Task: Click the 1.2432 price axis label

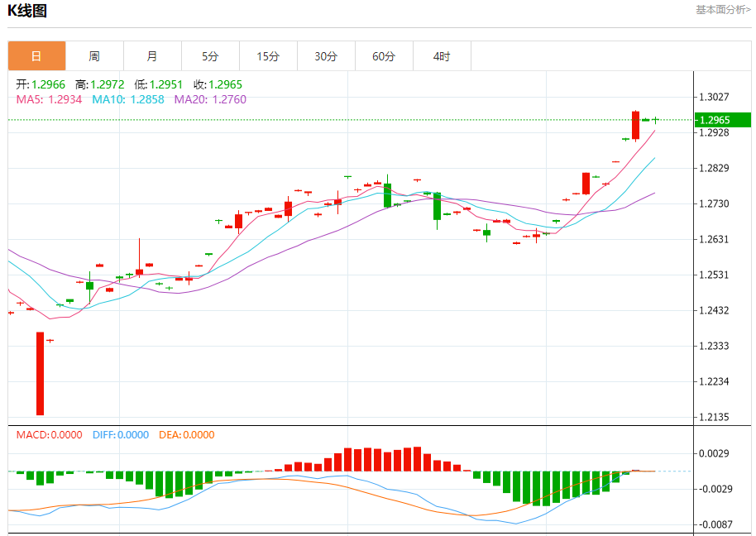Action: point(714,310)
